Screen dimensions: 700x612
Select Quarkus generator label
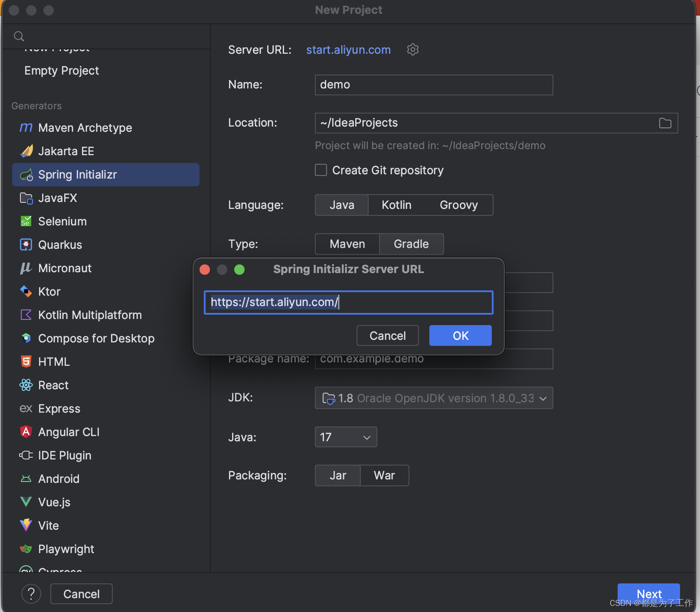60,245
